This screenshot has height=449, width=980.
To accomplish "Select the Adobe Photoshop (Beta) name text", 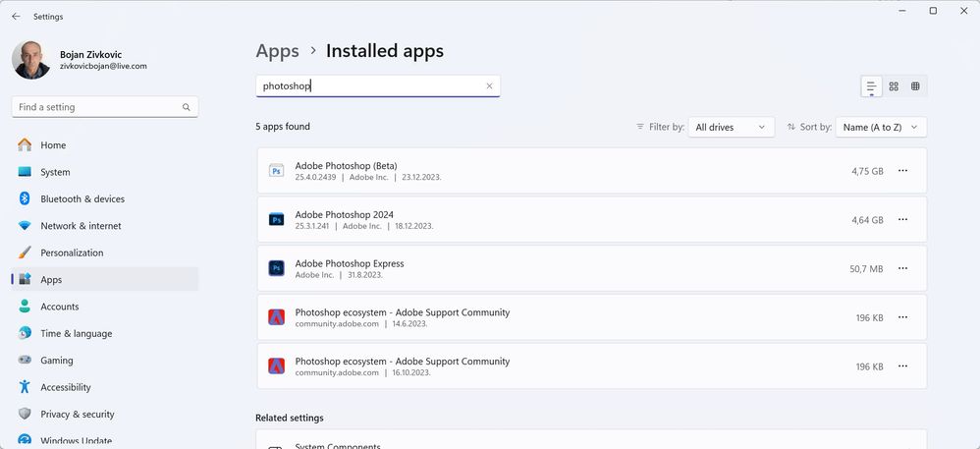I will tap(347, 166).
